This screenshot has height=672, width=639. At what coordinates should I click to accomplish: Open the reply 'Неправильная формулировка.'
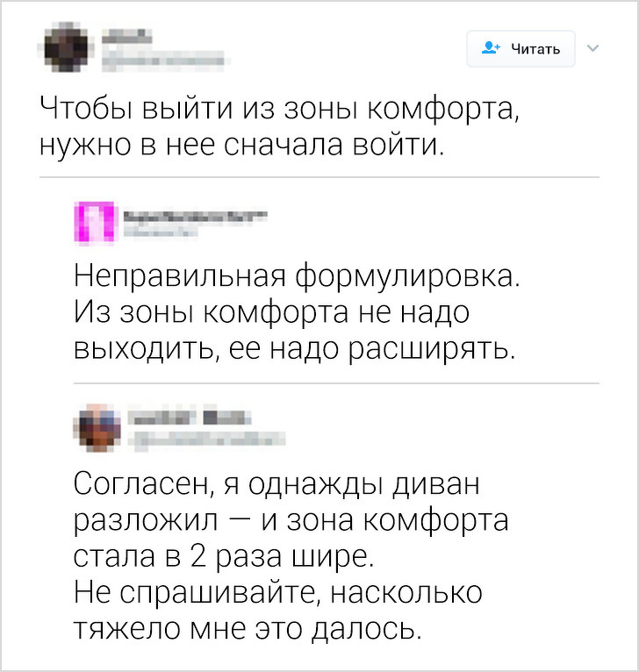(x=297, y=278)
